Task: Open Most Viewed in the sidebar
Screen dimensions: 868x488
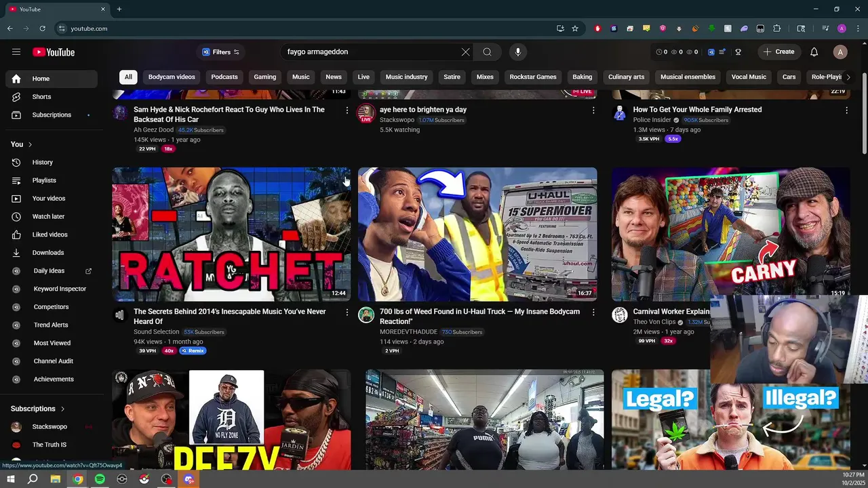Action: pyautogui.click(x=52, y=343)
